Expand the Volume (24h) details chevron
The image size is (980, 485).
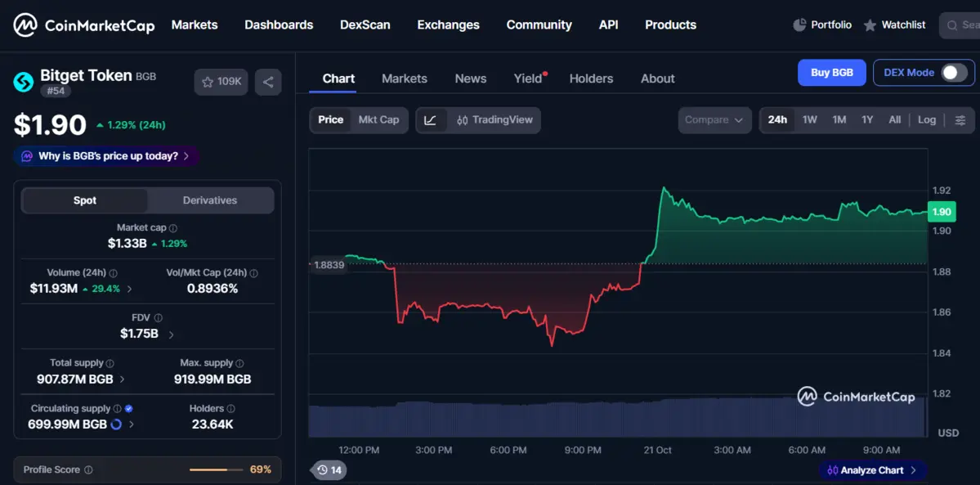point(129,290)
